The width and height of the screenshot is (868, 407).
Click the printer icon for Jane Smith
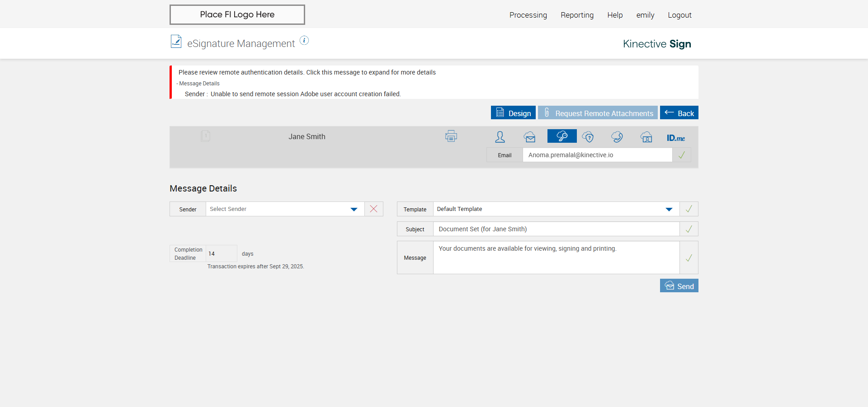pos(451,136)
